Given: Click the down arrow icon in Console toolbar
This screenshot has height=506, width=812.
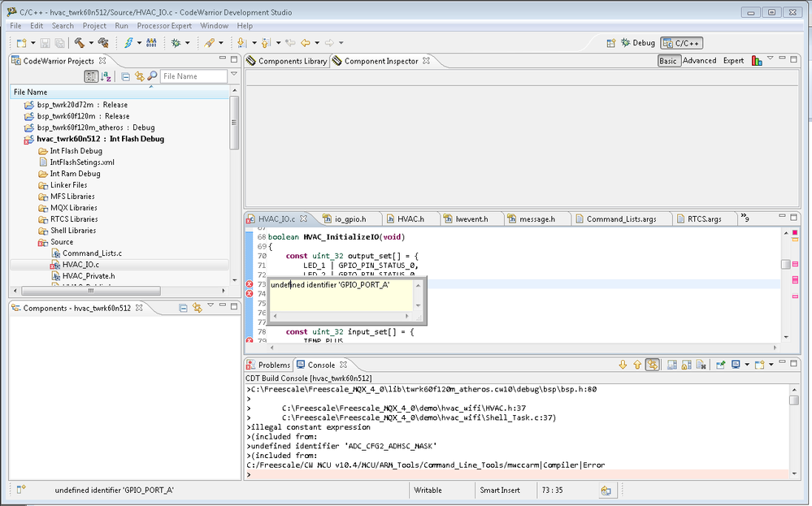Looking at the screenshot, I should point(623,365).
